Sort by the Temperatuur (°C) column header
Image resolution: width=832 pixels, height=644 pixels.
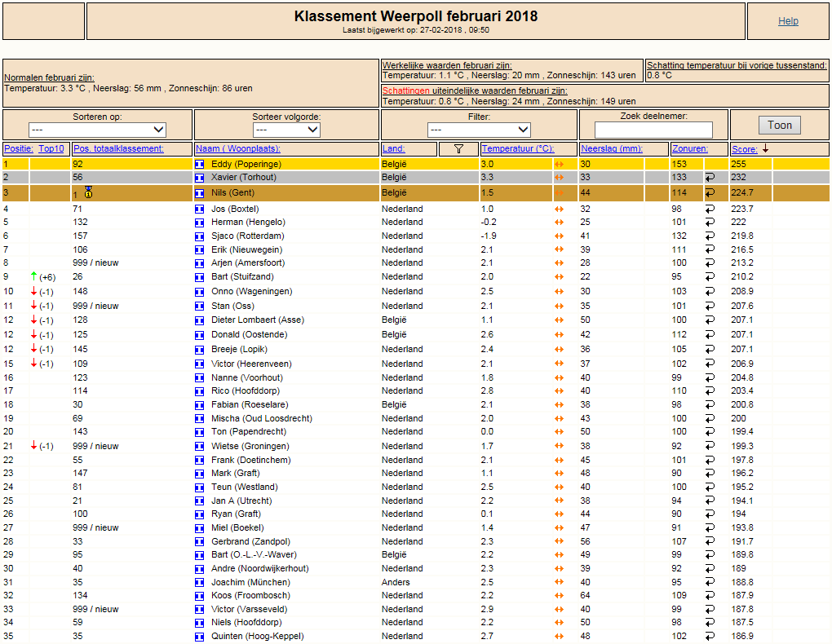(518, 149)
